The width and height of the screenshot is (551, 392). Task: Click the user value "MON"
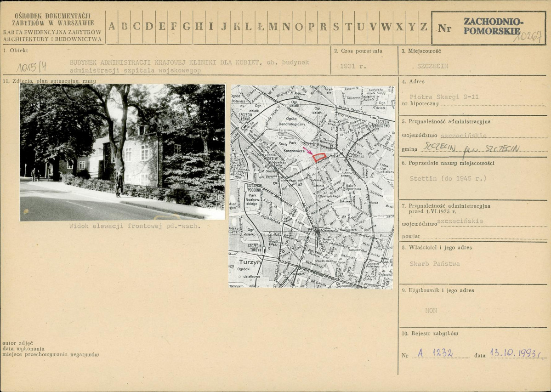coord(431,311)
